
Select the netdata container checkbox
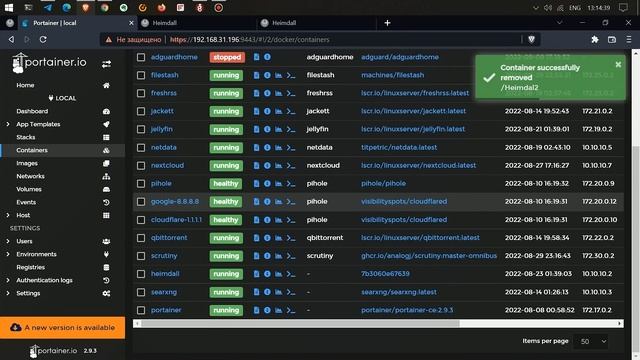click(x=141, y=147)
